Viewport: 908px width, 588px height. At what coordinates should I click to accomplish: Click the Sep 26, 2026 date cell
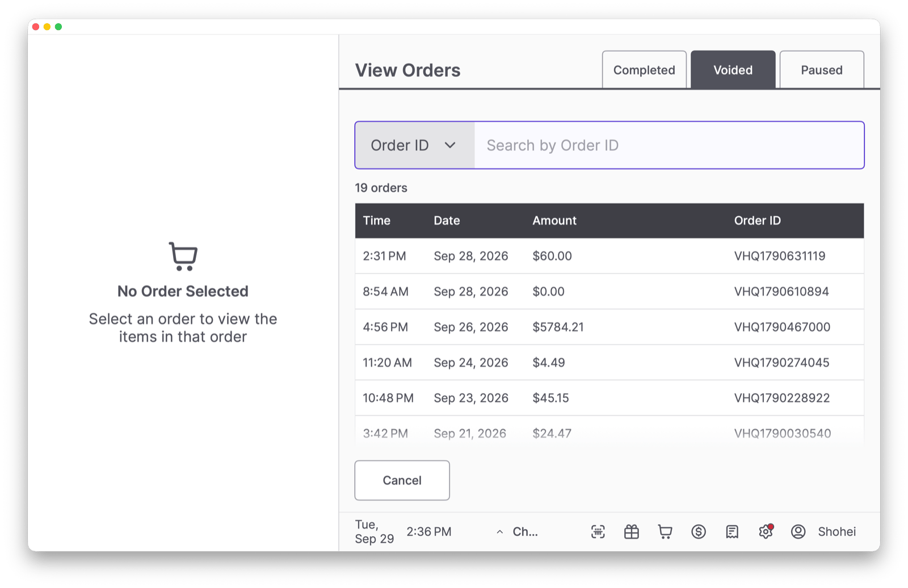click(471, 327)
